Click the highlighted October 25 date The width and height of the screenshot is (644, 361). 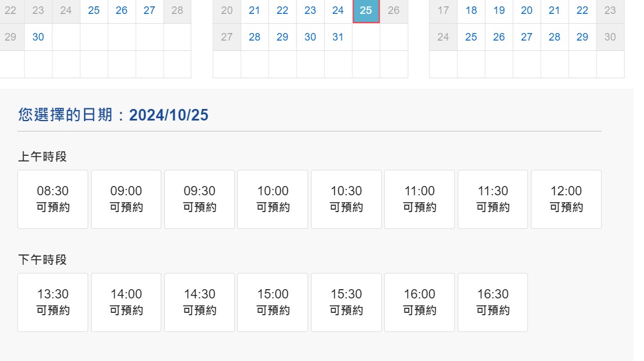pos(366,10)
